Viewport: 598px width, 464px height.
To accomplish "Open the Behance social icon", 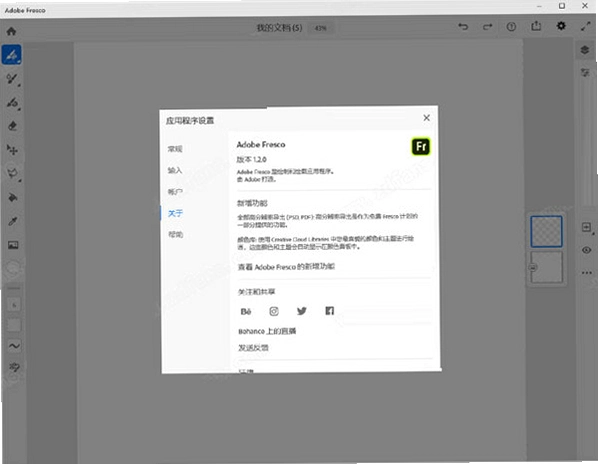I will coord(246,311).
